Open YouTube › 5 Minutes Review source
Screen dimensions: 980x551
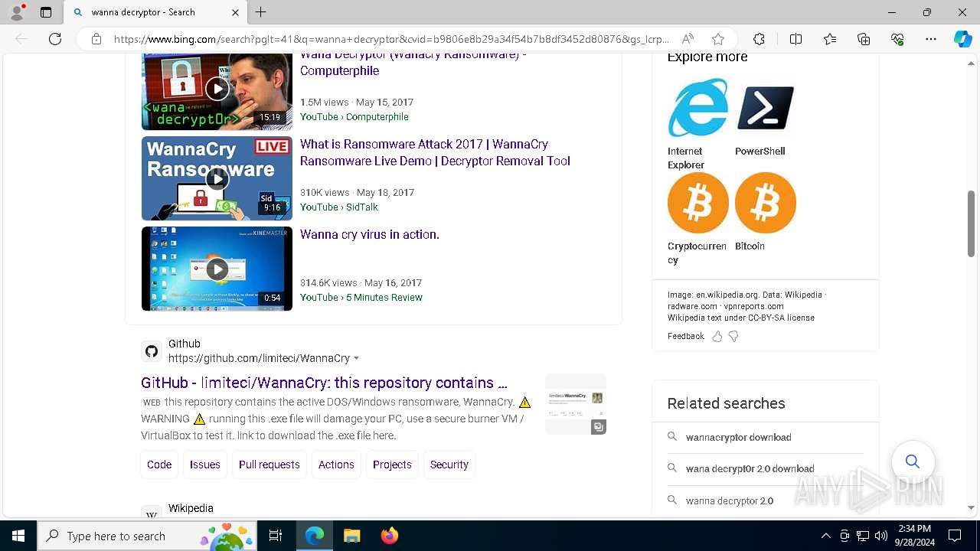click(361, 297)
